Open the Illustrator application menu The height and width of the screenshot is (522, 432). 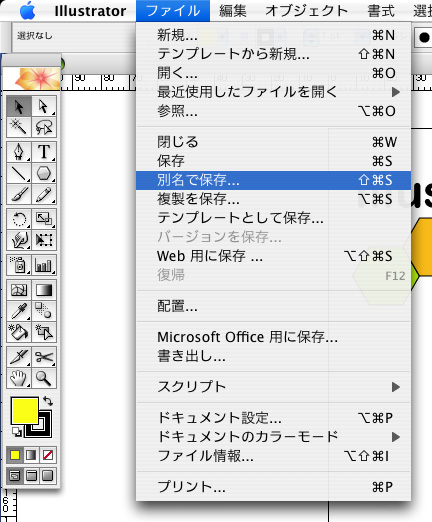click(90, 11)
